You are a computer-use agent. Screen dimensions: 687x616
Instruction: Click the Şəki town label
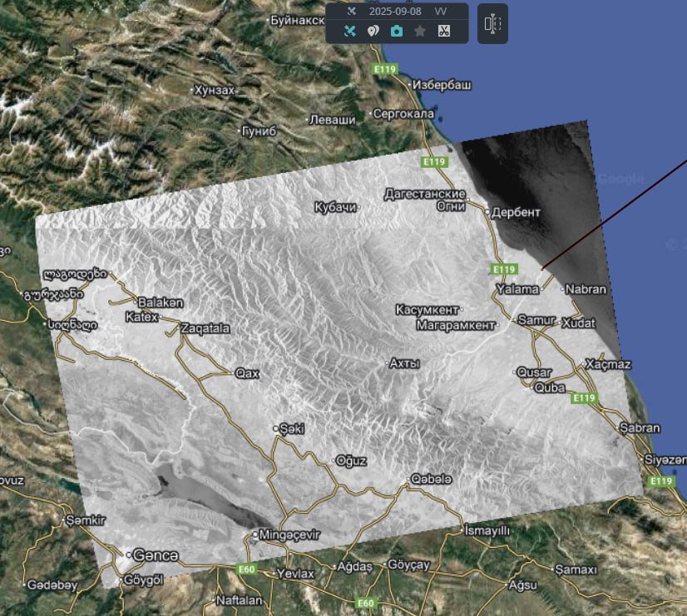pyautogui.click(x=292, y=428)
